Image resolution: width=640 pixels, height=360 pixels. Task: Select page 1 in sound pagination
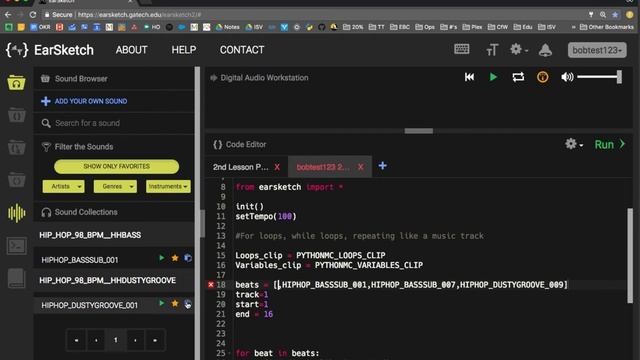coord(116,340)
